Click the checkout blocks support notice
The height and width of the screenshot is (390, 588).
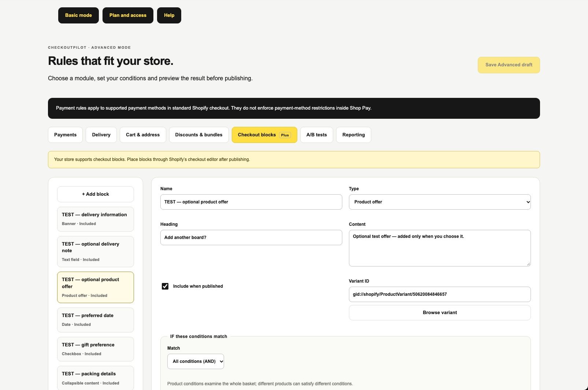click(x=294, y=160)
